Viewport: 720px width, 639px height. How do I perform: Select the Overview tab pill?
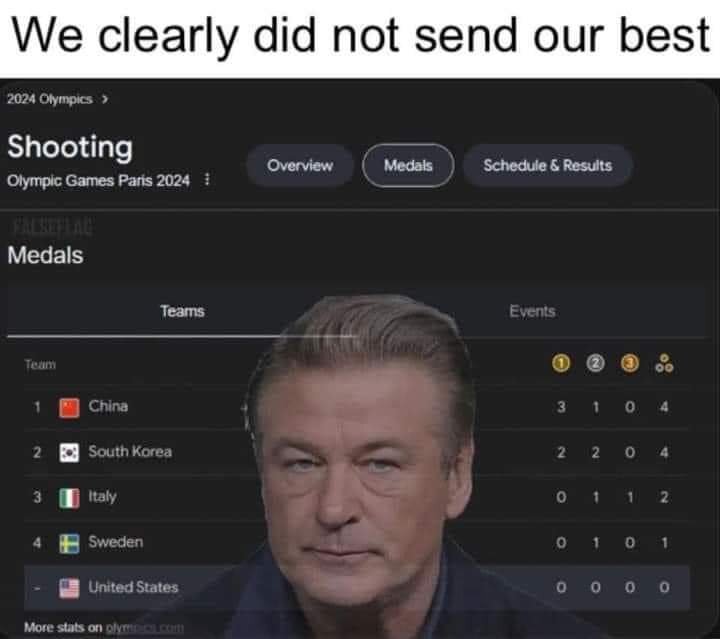300,165
